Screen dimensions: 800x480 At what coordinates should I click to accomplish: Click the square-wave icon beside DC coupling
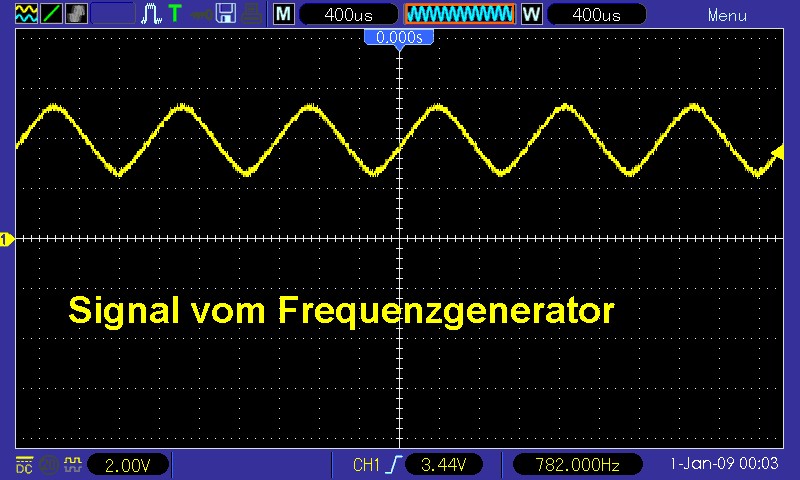[73, 464]
